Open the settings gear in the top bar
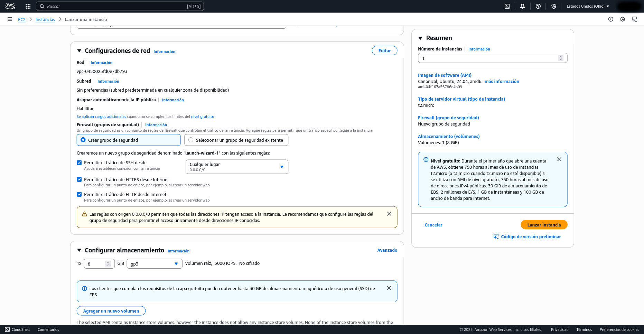The height and width of the screenshot is (334, 644). point(553,6)
